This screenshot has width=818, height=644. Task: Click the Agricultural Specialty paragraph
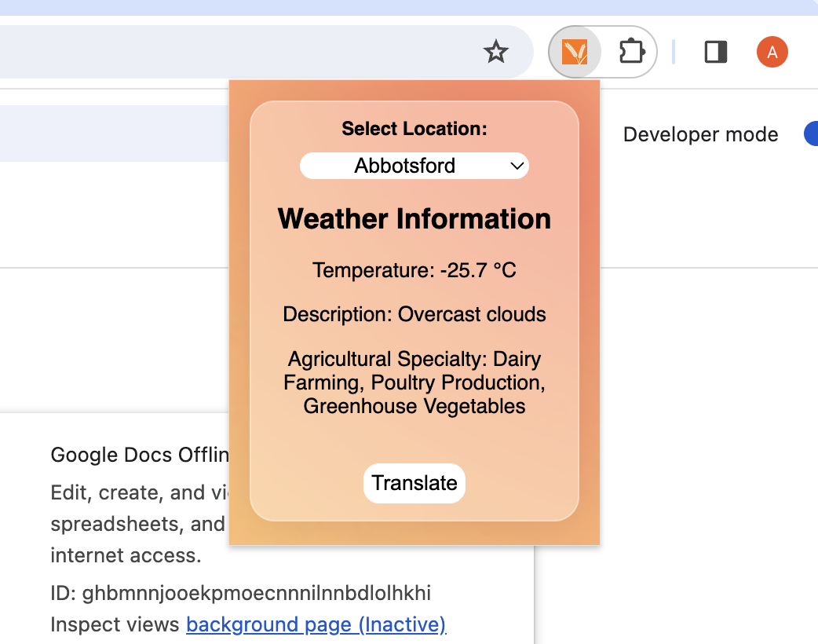[414, 382]
